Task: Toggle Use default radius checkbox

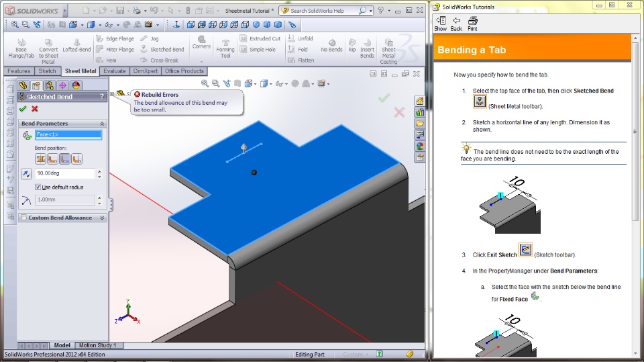Action: 38,187
